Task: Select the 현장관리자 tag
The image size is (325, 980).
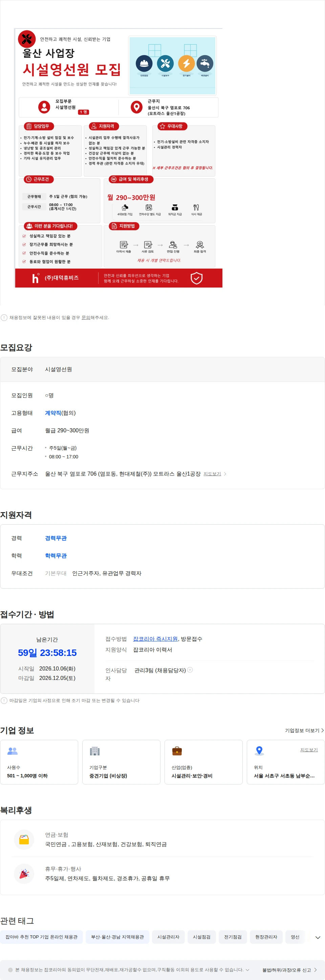Action: (266, 937)
